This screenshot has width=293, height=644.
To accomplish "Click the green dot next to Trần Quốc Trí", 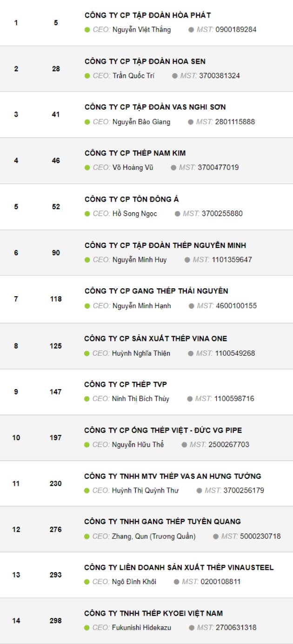I will (87, 76).
